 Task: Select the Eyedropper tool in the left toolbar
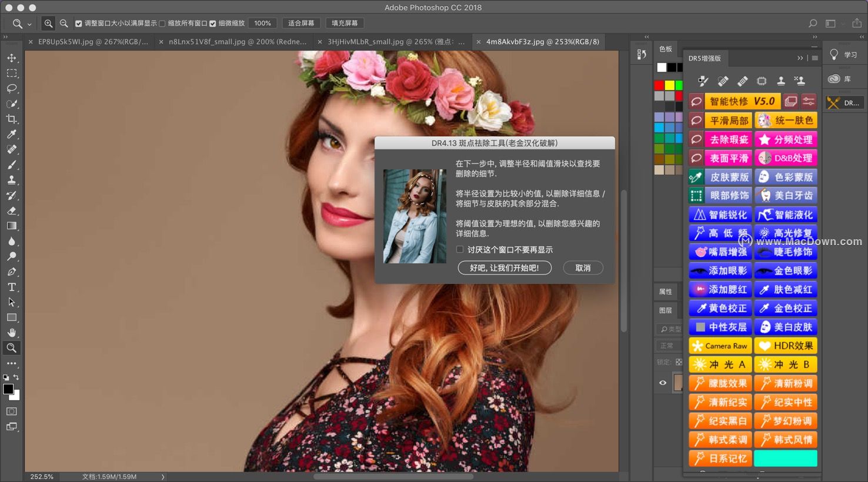pos(11,134)
